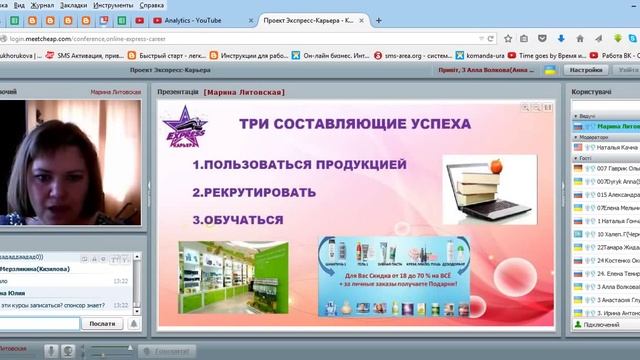The image size is (640, 360).
Task: Select user 22Тамара in the guest list
Action: 607,247
